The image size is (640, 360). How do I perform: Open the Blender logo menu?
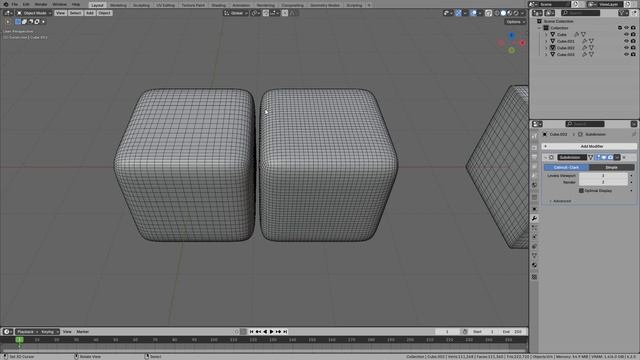point(6,4)
